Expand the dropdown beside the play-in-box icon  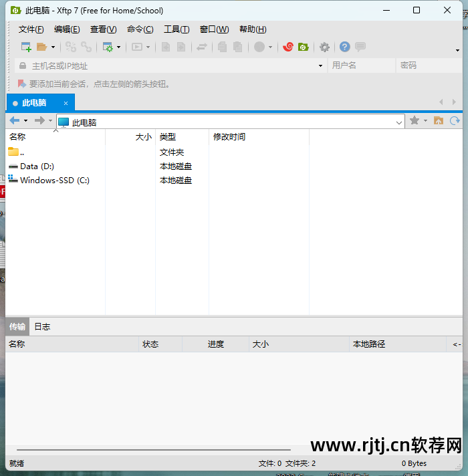(x=148, y=47)
